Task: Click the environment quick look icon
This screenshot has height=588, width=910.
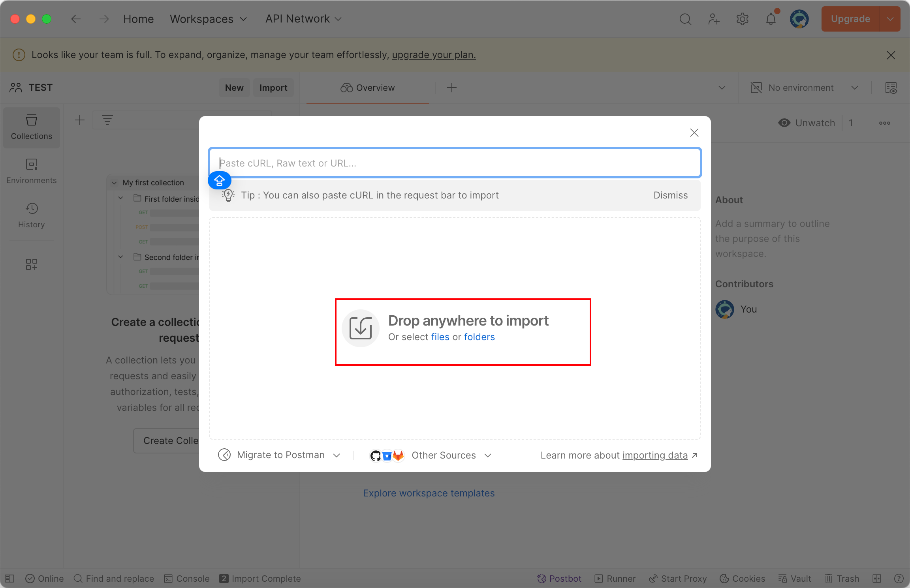Action: coord(891,88)
